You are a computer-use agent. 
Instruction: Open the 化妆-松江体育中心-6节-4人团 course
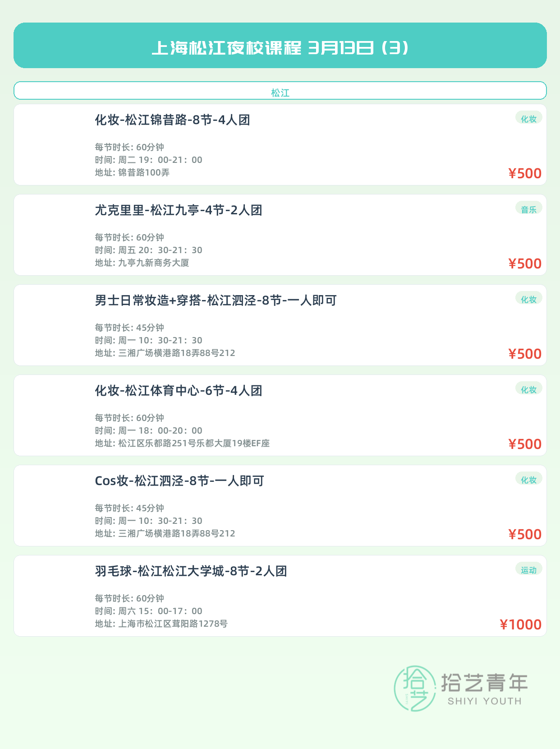(179, 391)
